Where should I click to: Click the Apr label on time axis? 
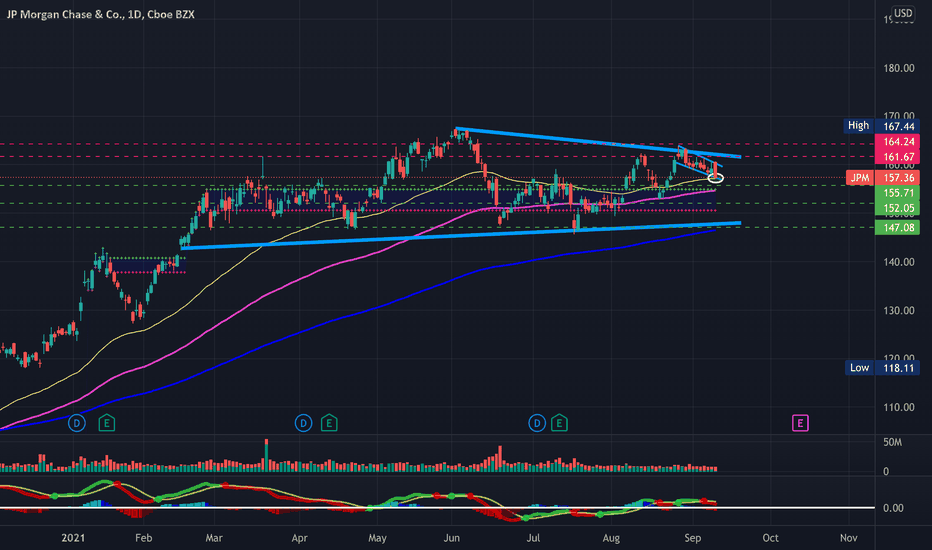(x=300, y=538)
